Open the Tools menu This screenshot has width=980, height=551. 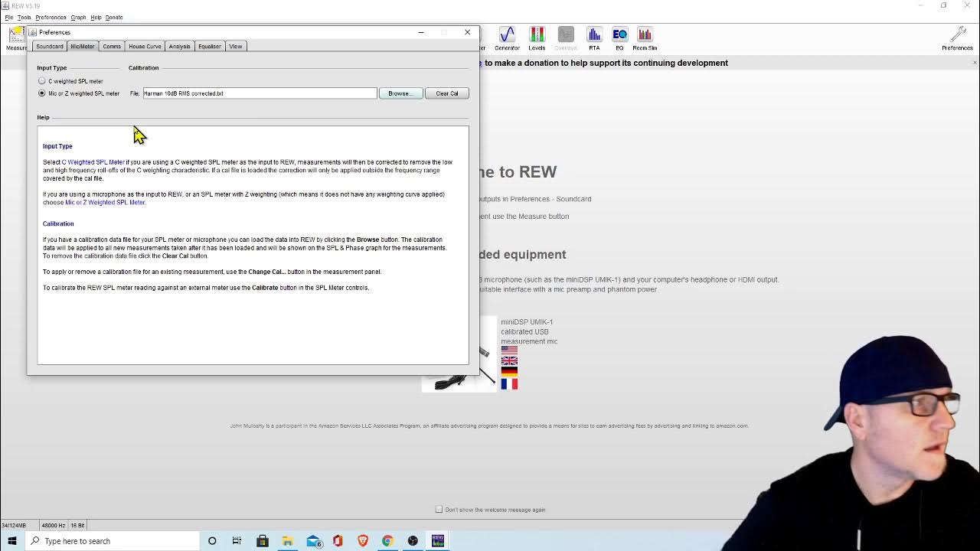[24, 17]
